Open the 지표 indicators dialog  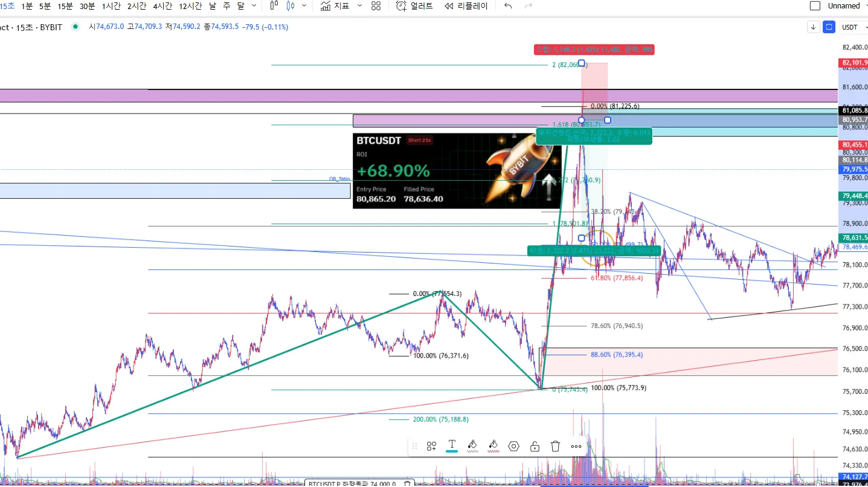pos(335,6)
